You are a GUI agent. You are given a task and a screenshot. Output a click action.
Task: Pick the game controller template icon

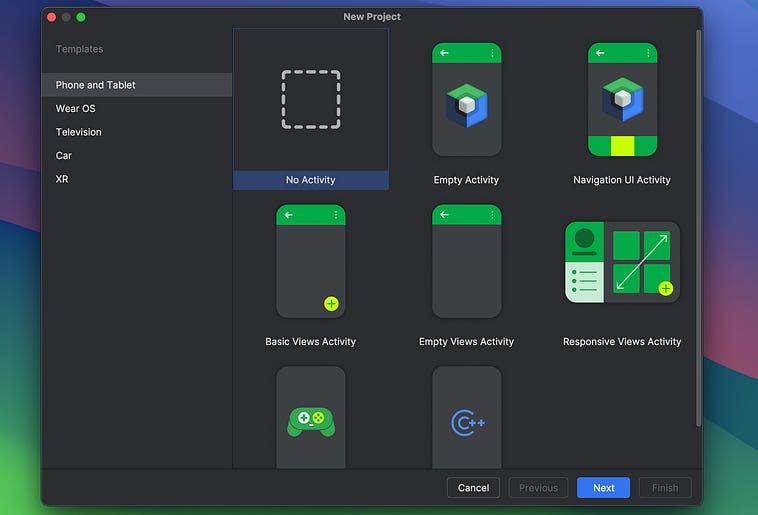[x=311, y=417]
